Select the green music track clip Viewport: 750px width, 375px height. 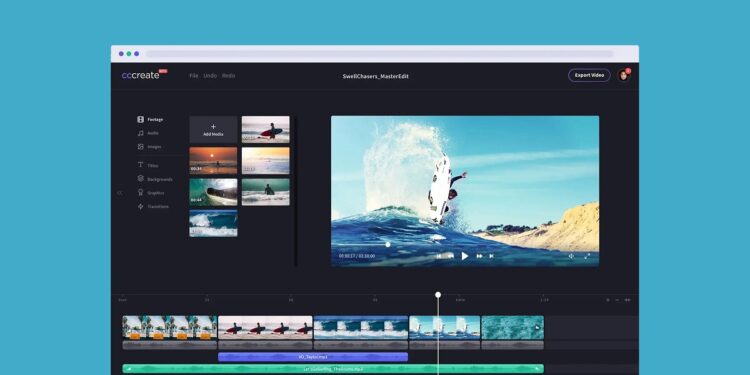tap(333, 369)
